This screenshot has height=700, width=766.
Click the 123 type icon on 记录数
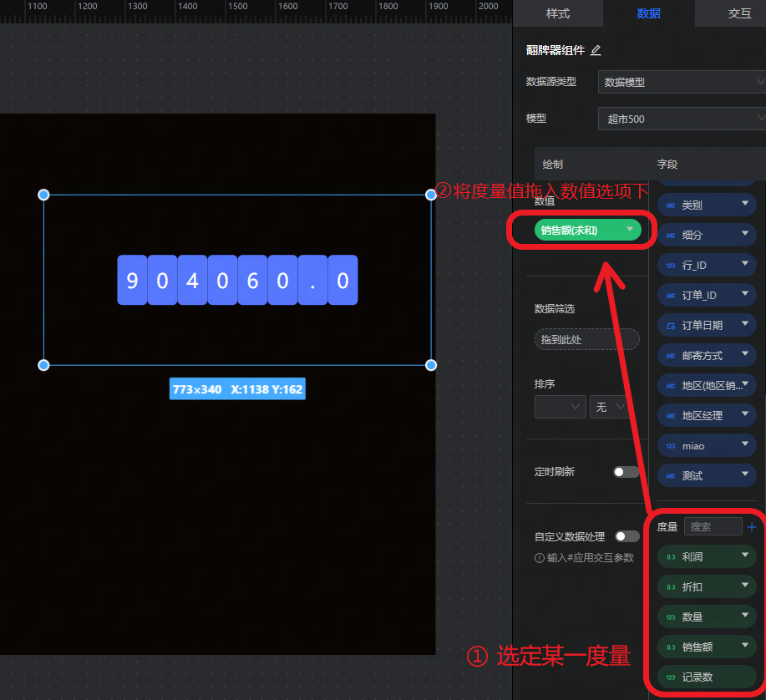tap(671, 677)
